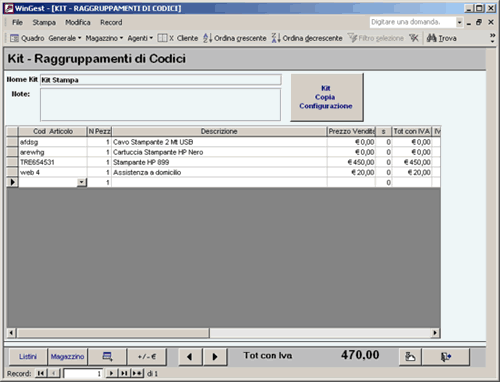Screen dimensions: 500x382
Task: Click the Listini button
Action: point(28,357)
